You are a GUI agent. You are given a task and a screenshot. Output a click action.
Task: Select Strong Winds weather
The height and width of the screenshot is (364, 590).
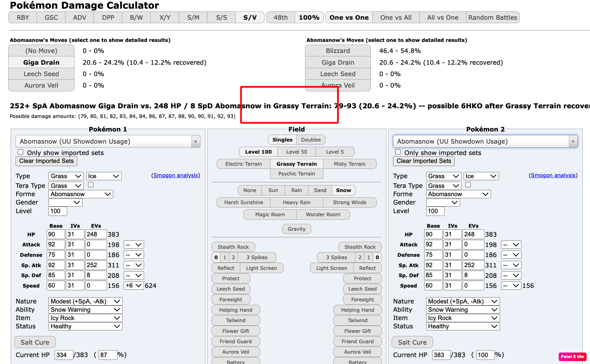tap(349, 202)
